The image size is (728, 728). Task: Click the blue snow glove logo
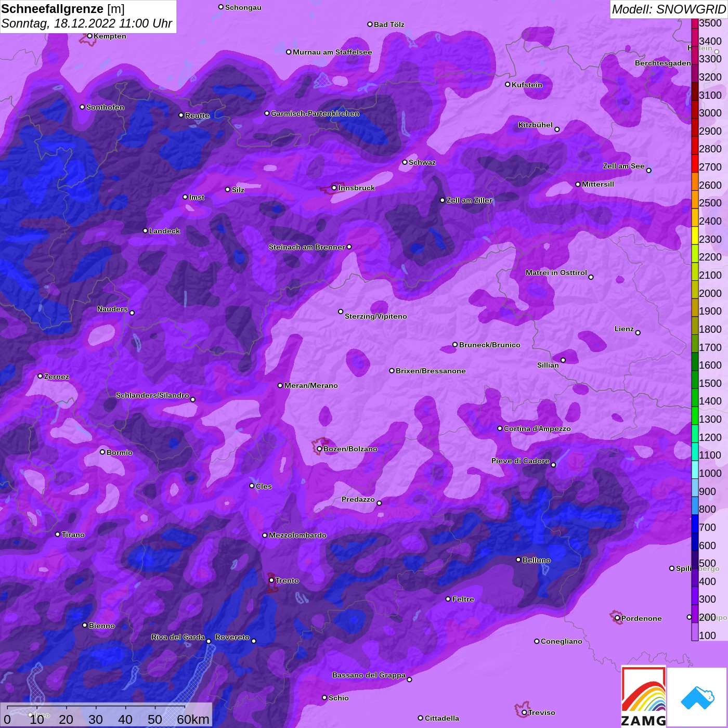click(697, 697)
